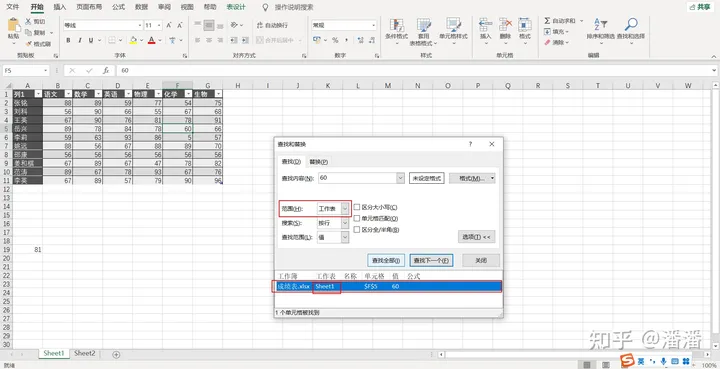Viewport: 720px width, 369px height.
Task: Click the Find All (查找全部) button
Action: (x=386, y=260)
